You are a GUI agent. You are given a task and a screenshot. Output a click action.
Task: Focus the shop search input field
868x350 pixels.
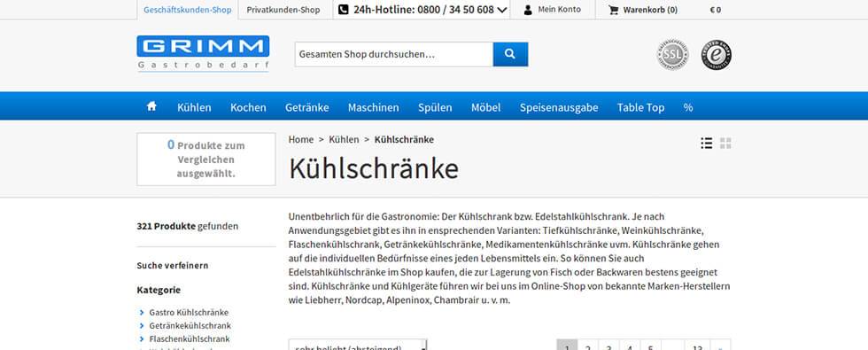coord(393,54)
